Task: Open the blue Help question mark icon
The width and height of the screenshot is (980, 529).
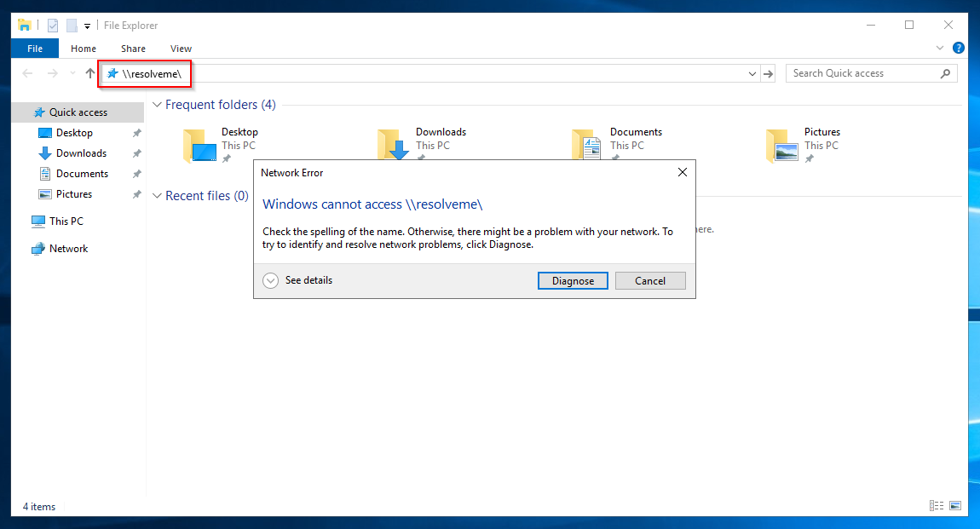Action: [x=958, y=48]
